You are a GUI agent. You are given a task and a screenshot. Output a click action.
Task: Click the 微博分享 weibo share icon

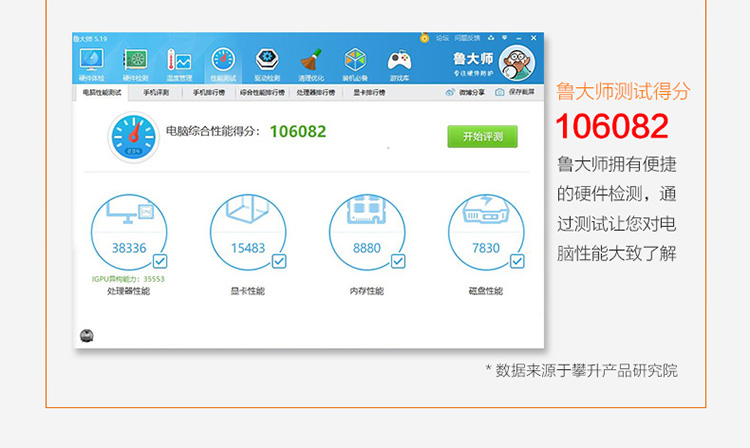click(x=450, y=92)
